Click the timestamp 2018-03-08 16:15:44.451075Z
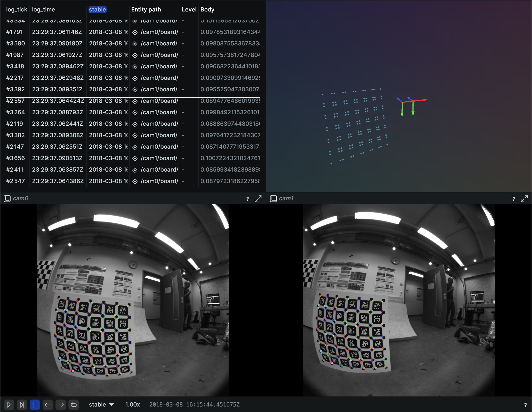This screenshot has width=532, height=412. [x=194, y=404]
